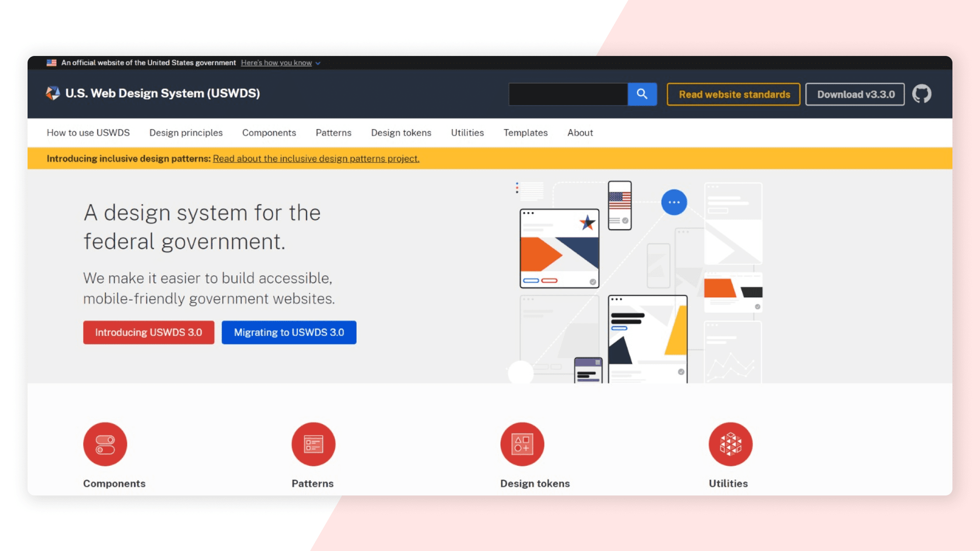Click Read website standards button
The width and height of the screenshot is (980, 551).
pos(734,94)
